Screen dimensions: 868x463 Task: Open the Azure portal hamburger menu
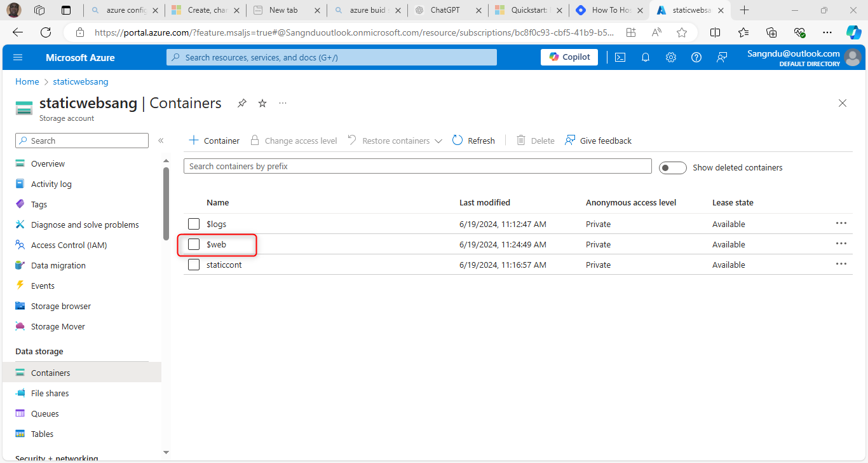pyautogui.click(x=18, y=57)
